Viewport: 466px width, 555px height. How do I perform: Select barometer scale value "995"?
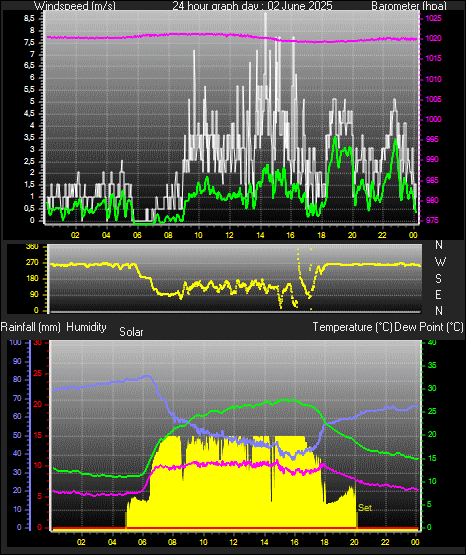[x=432, y=139]
